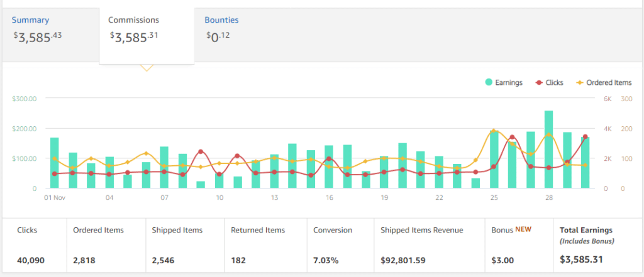
Task: Click the earnings bar above 01 Nov
Action: [x=55, y=163]
